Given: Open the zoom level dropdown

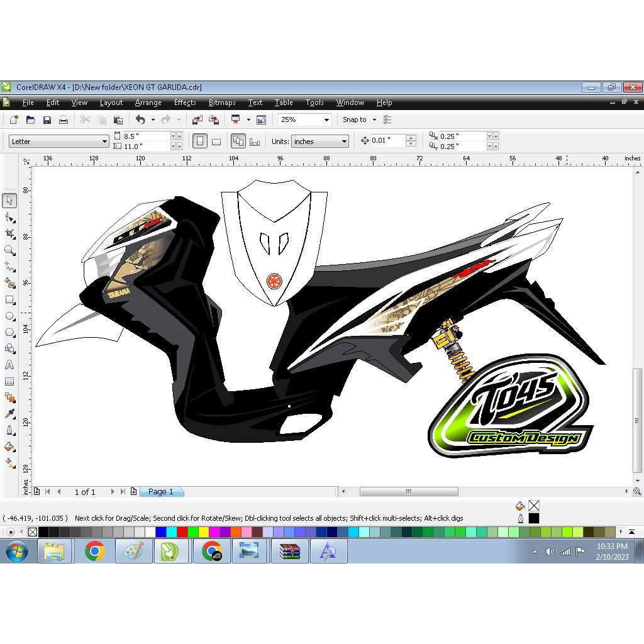Looking at the screenshot, I should [327, 119].
